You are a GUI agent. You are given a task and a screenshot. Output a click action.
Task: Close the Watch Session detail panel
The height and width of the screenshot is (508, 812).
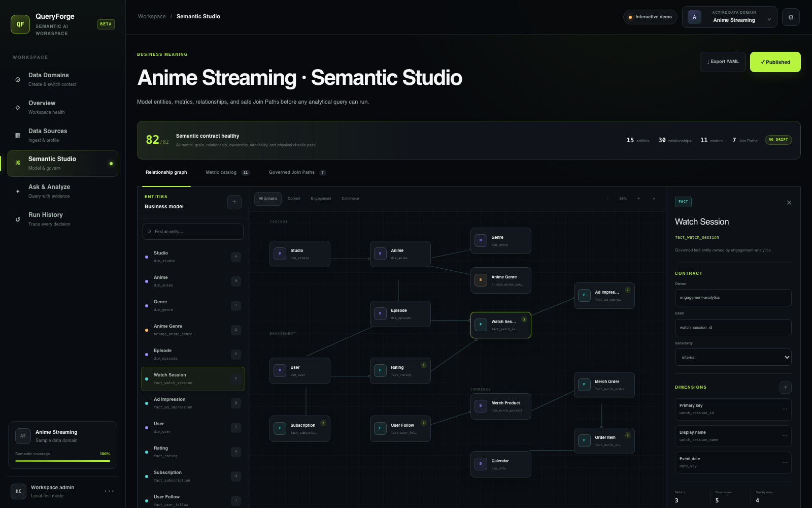pyautogui.click(x=789, y=203)
